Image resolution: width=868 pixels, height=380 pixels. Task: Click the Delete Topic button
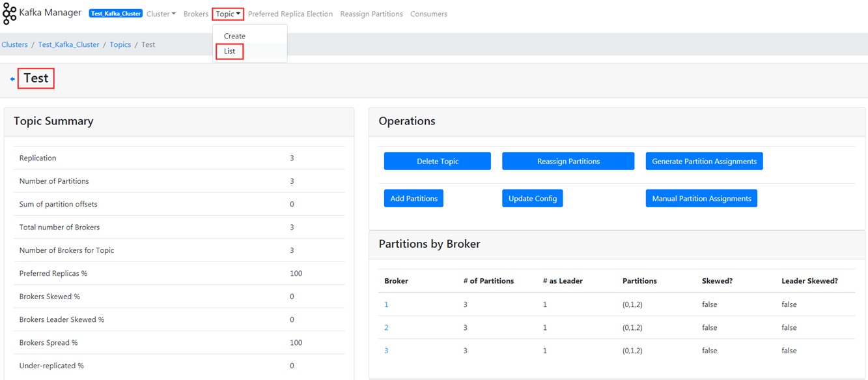[x=438, y=161]
